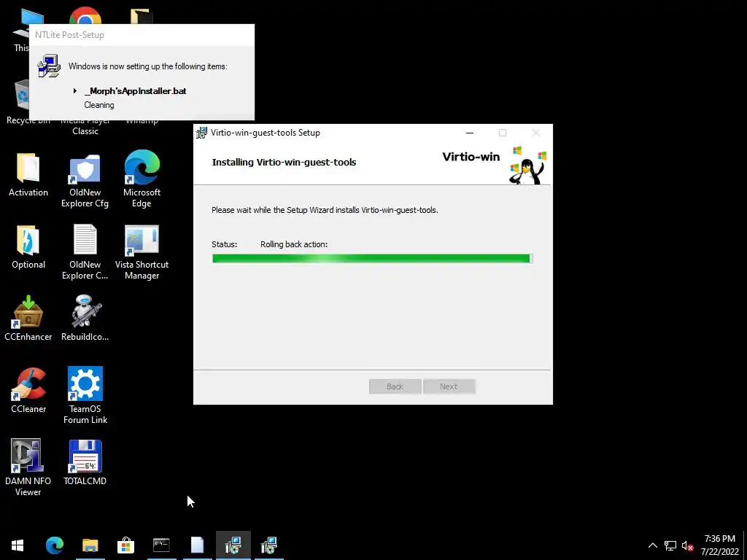Click the Back button in Virtio setup
747x560 pixels.
[395, 386]
